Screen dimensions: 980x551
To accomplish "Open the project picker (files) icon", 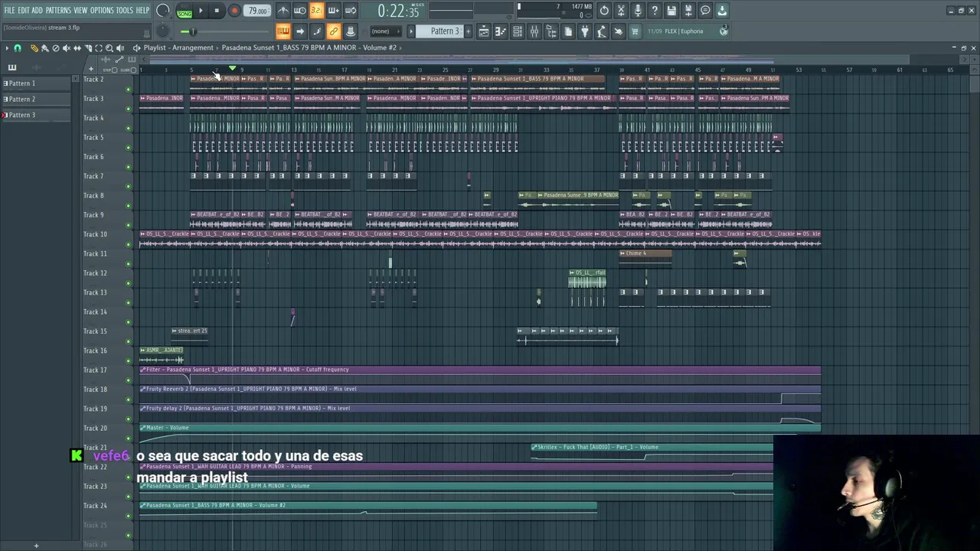I will pos(568,31).
